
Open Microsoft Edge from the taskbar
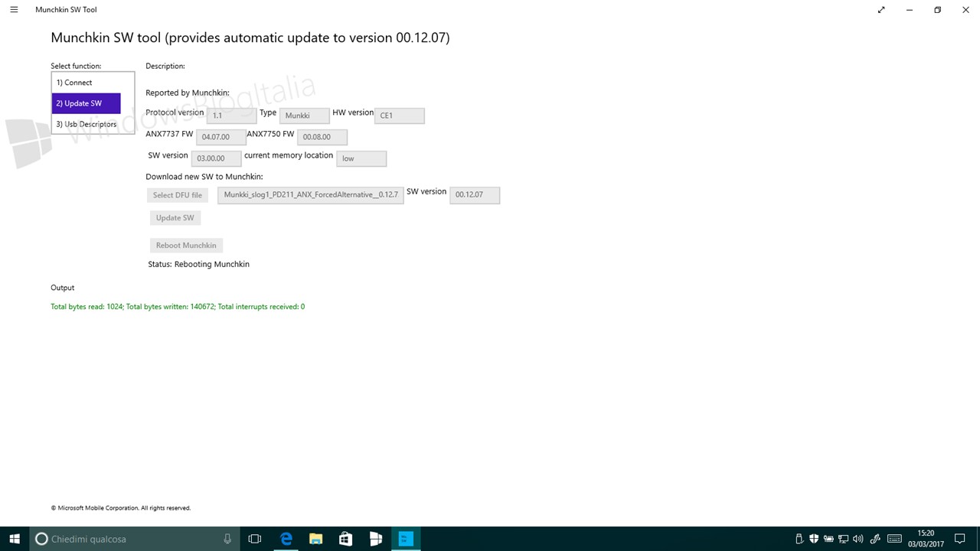click(x=286, y=539)
